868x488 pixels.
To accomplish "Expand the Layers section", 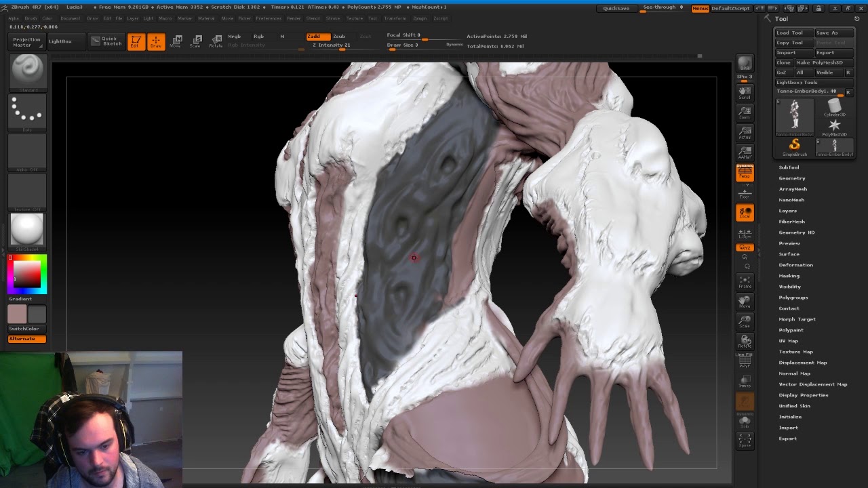I will tap(787, 211).
